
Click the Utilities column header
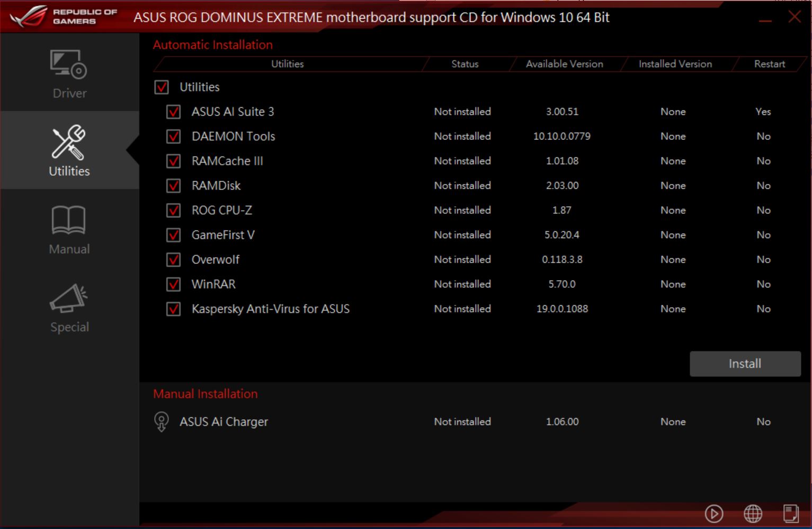(287, 64)
